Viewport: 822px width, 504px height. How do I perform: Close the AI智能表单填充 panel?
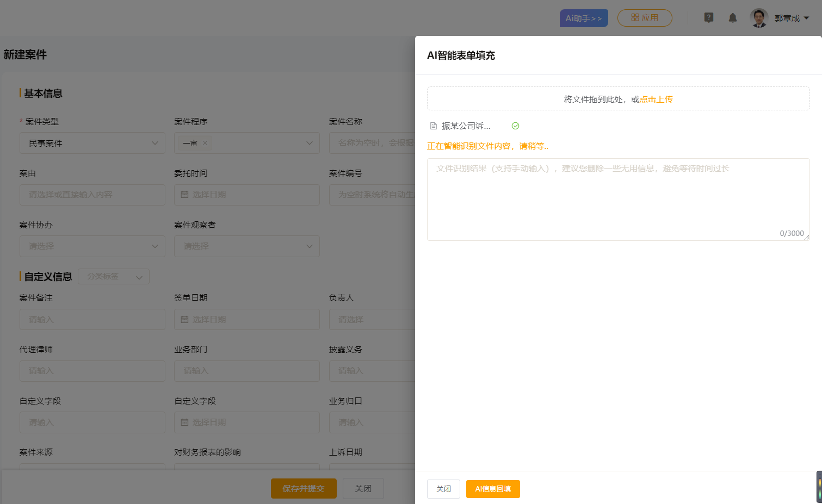[443, 489]
